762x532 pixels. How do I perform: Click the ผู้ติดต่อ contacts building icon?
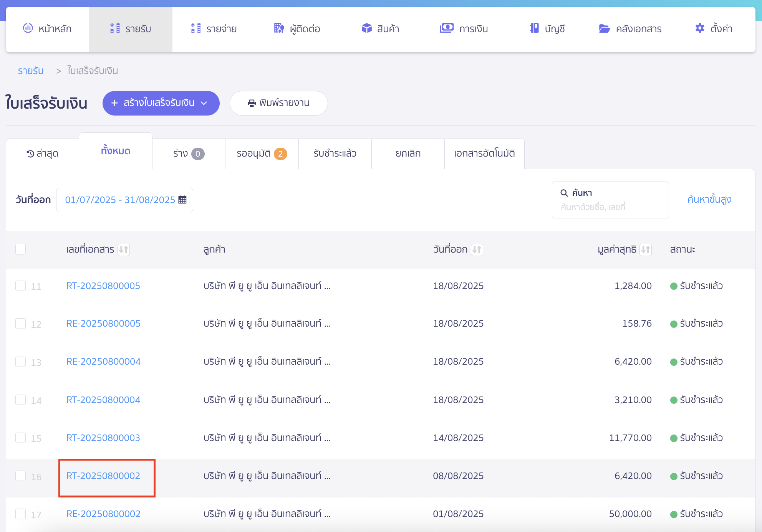coord(279,28)
